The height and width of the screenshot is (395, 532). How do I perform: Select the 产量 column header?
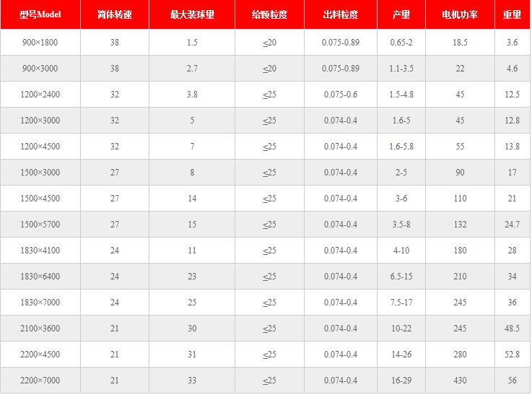point(401,15)
